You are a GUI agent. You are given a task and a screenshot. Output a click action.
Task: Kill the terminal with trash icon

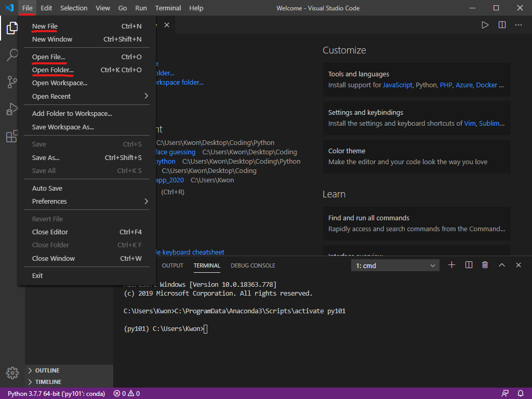point(485,265)
